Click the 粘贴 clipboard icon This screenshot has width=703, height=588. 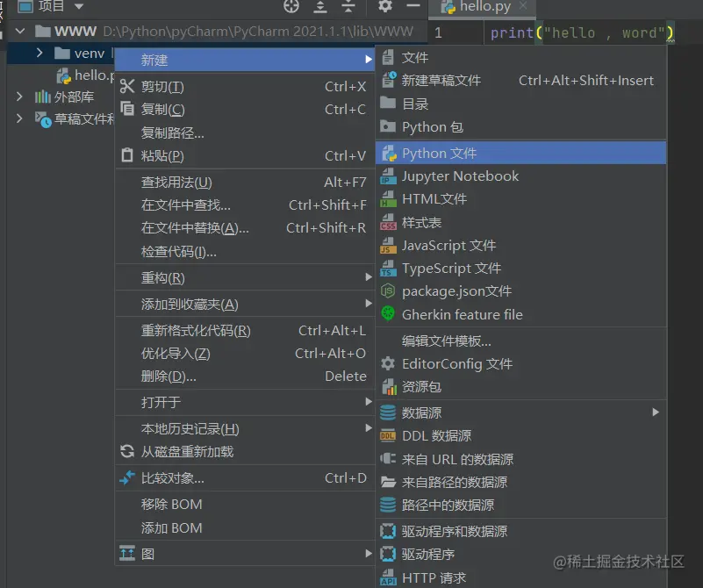127,155
